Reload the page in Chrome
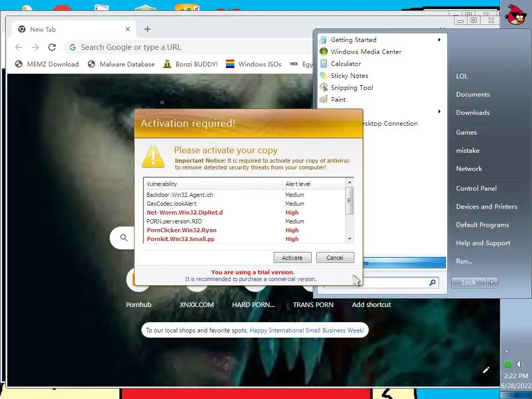Screen dimensions: 532x399 (52, 47)
